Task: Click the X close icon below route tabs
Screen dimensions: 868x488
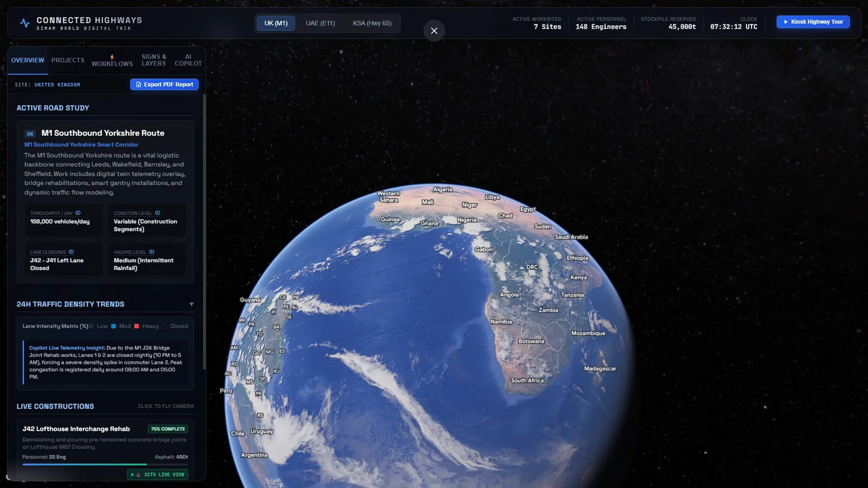Action: click(434, 31)
